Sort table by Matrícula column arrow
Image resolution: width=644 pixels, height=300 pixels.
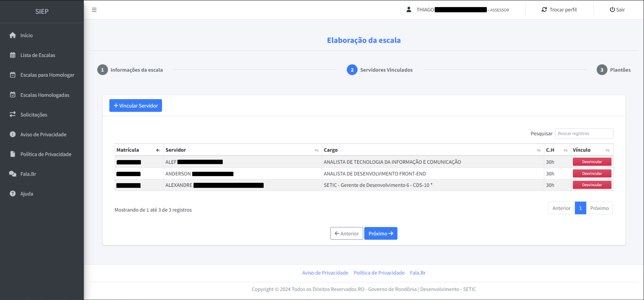158,150
